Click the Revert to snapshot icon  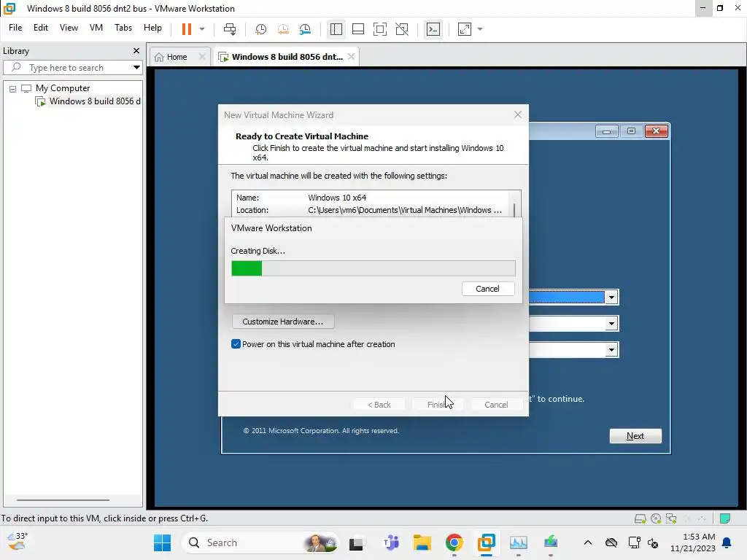tap(283, 29)
